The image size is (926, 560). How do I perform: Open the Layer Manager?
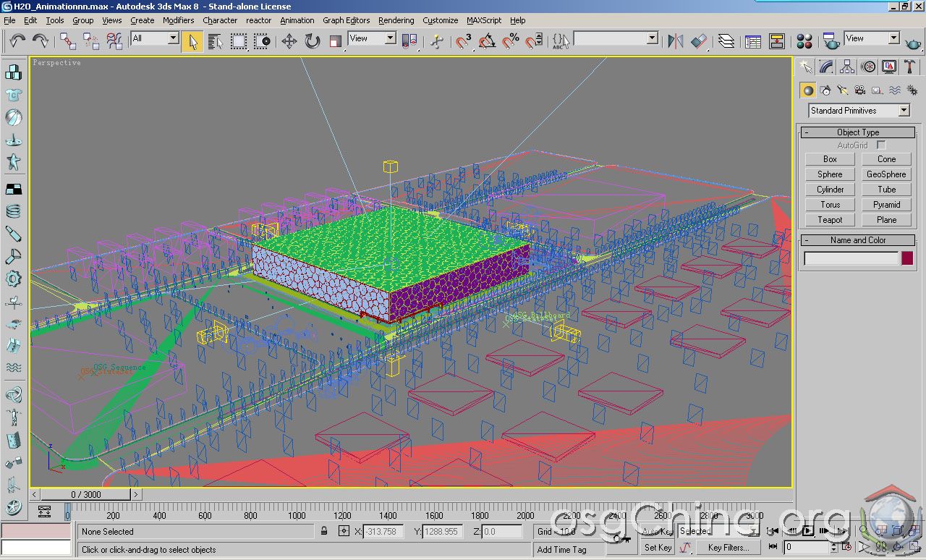(x=726, y=41)
